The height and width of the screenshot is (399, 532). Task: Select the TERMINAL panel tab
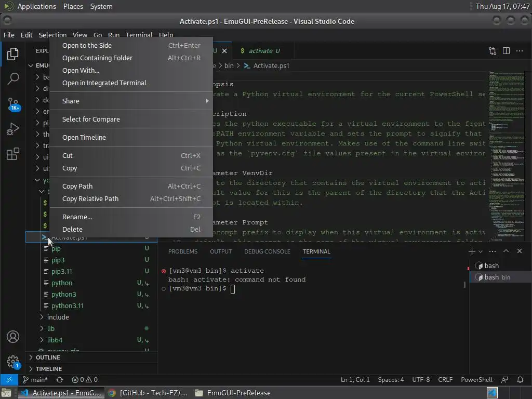(x=316, y=252)
